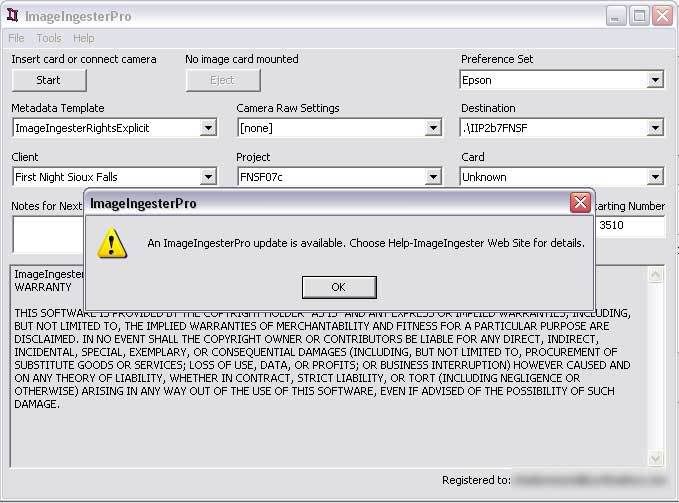Click the 'FNSF07c' project value
Viewport: 679px width, 503px height.
[261, 177]
